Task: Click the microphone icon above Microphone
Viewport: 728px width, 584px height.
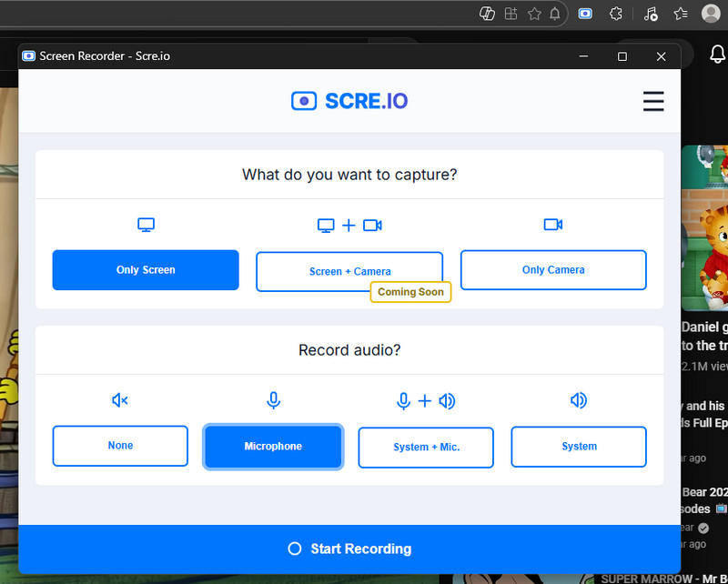Action: pyautogui.click(x=273, y=400)
